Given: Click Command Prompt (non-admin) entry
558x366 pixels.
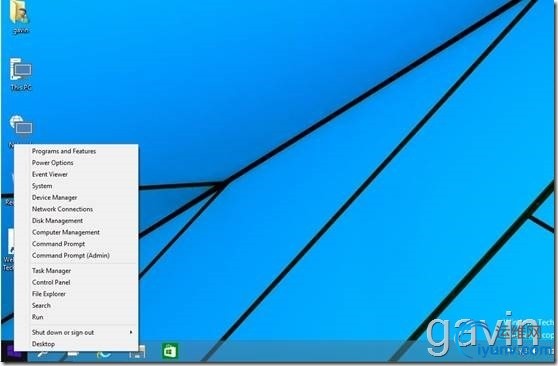Looking at the screenshot, I should (x=76, y=244).
